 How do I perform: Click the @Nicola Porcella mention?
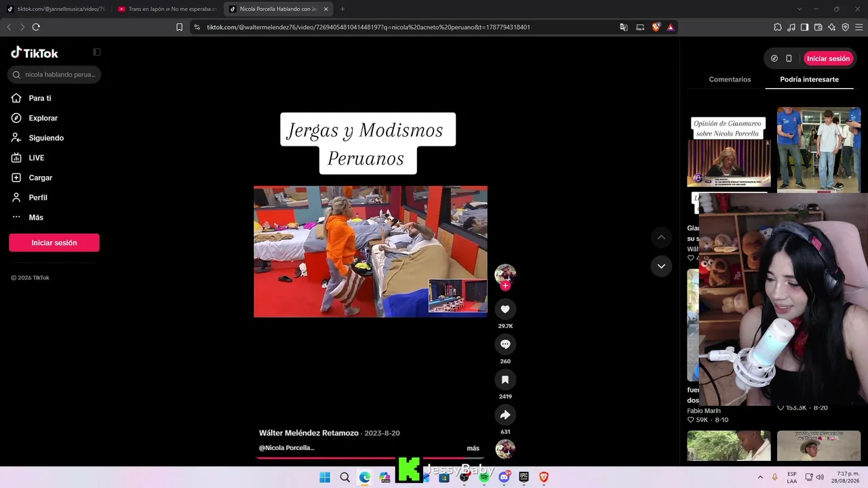pyautogui.click(x=287, y=448)
